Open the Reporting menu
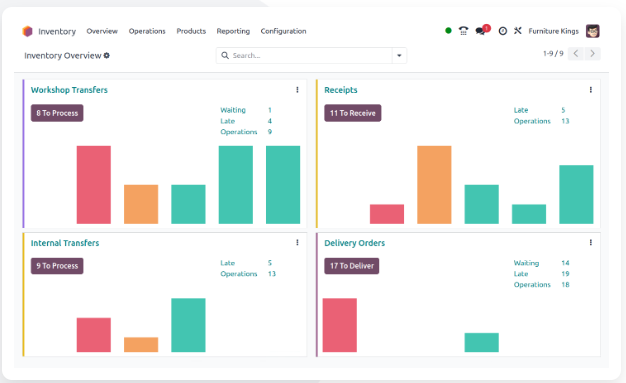The image size is (626, 383). 233,31
